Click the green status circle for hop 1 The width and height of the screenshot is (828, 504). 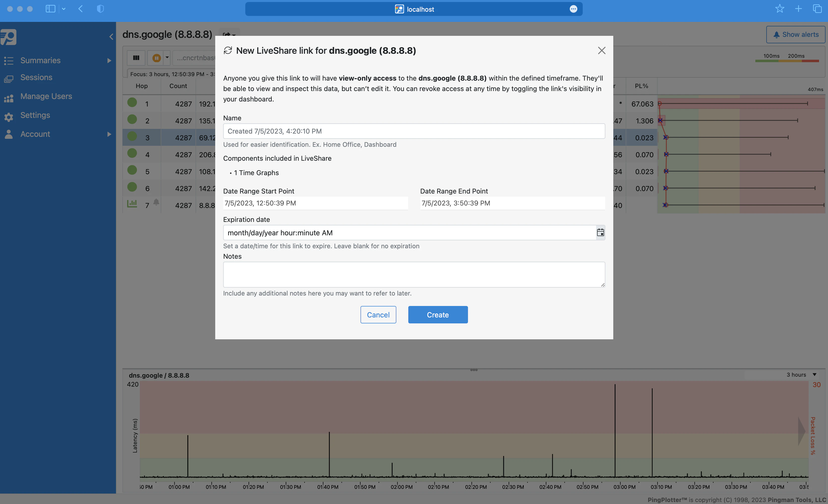(x=132, y=102)
